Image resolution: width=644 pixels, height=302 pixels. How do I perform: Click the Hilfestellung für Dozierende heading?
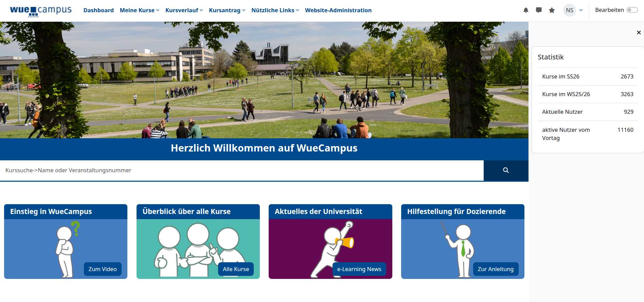click(456, 212)
